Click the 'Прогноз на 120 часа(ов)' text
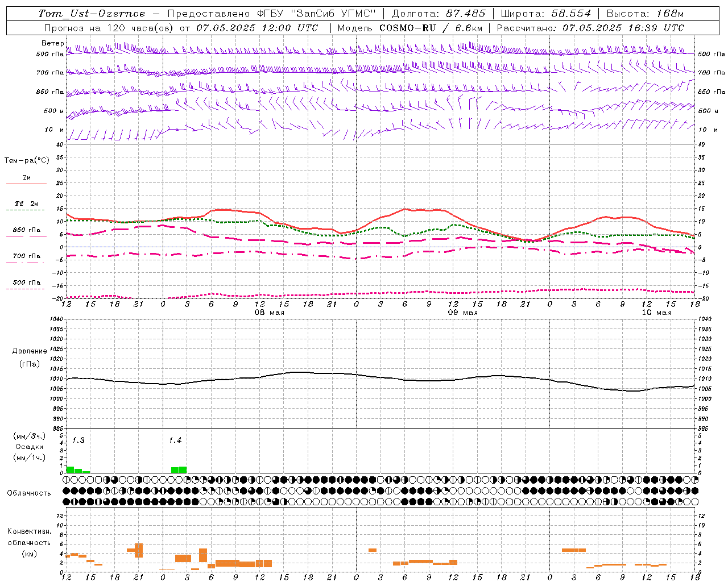728x582 pixels. [110, 28]
